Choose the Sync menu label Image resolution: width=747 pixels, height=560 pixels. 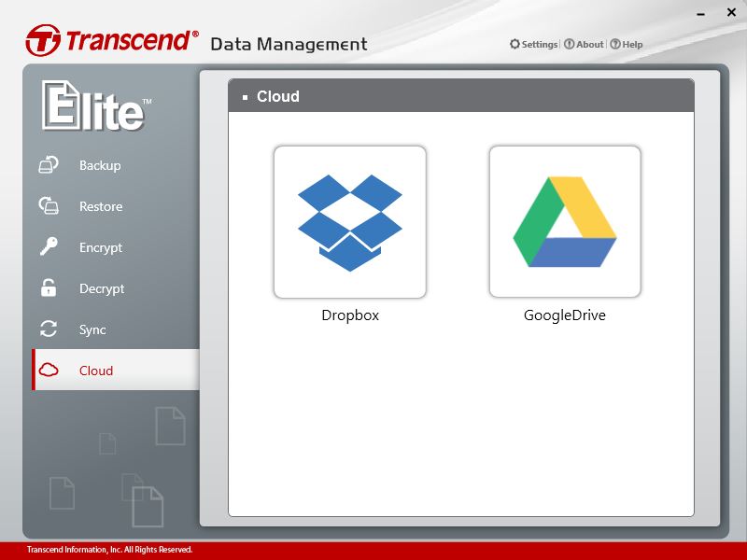click(x=92, y=329)
